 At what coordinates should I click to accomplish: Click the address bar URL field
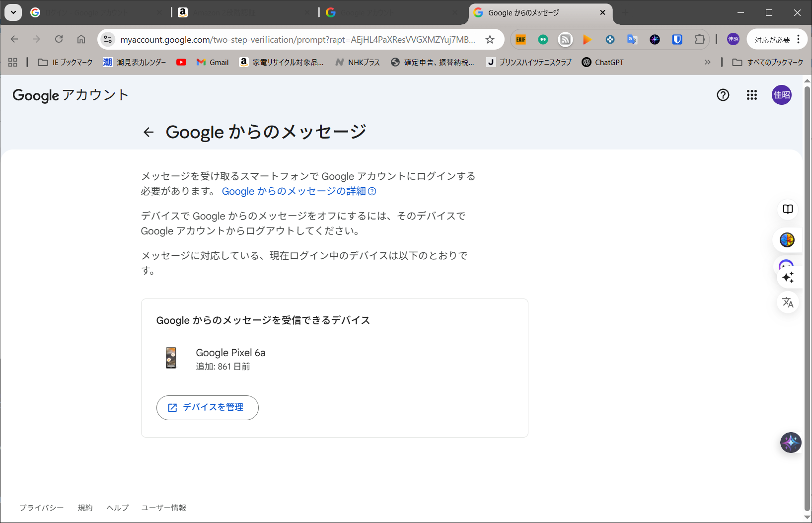(297, 40)
